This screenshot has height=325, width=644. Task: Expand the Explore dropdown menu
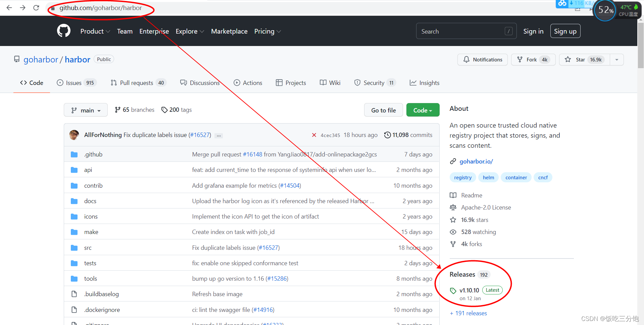tap(190, 31)
